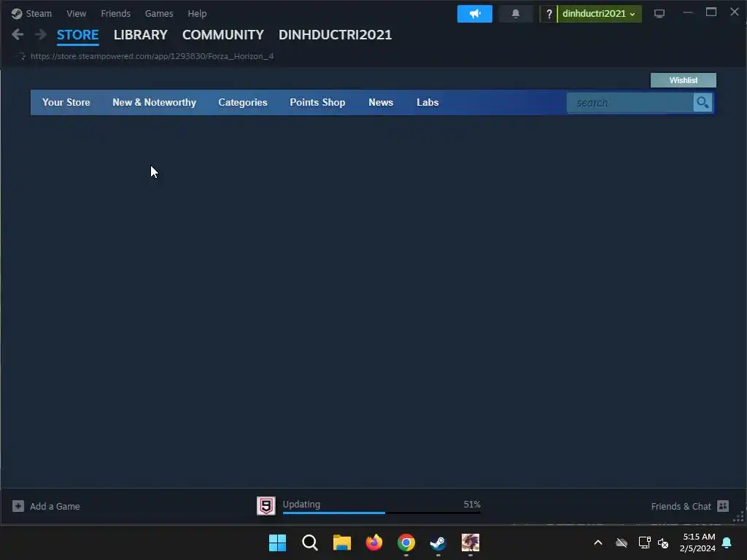Go forward with the right arrow

click(41, 34)
